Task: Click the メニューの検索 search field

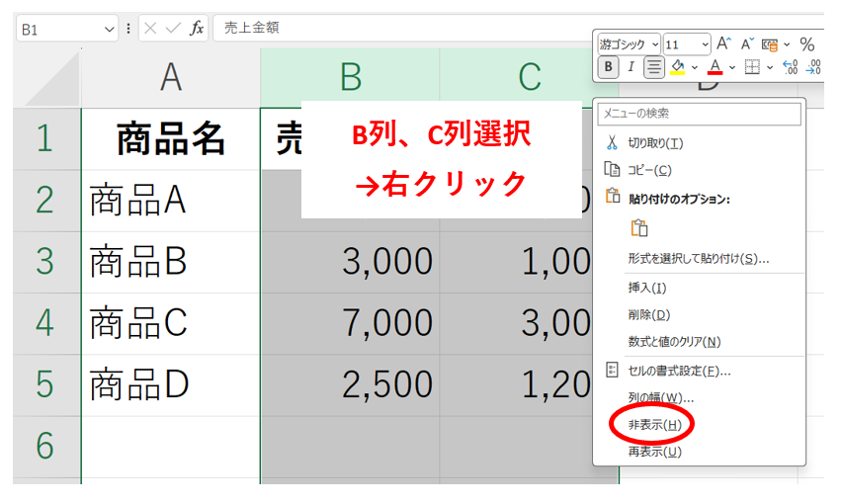Action: (699, 114)
